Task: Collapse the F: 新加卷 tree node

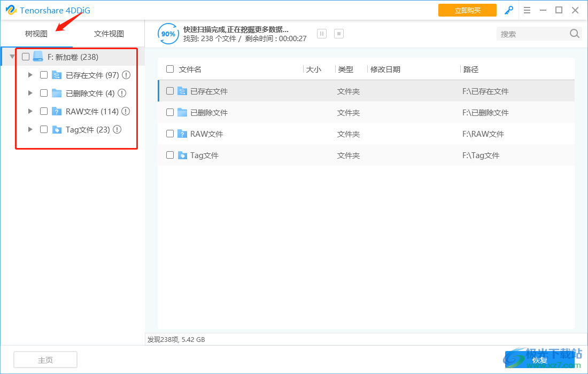Action: [12, 57]
